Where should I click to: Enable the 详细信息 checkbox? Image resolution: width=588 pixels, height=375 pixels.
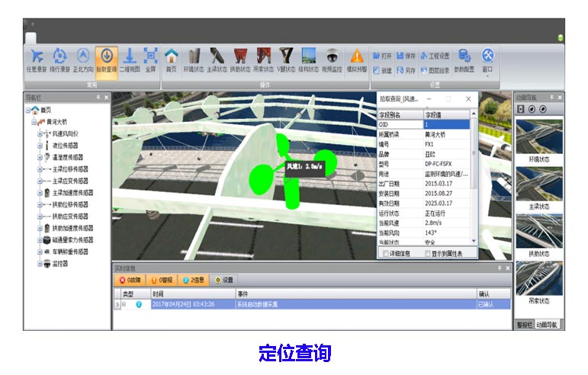click(384, 252)
